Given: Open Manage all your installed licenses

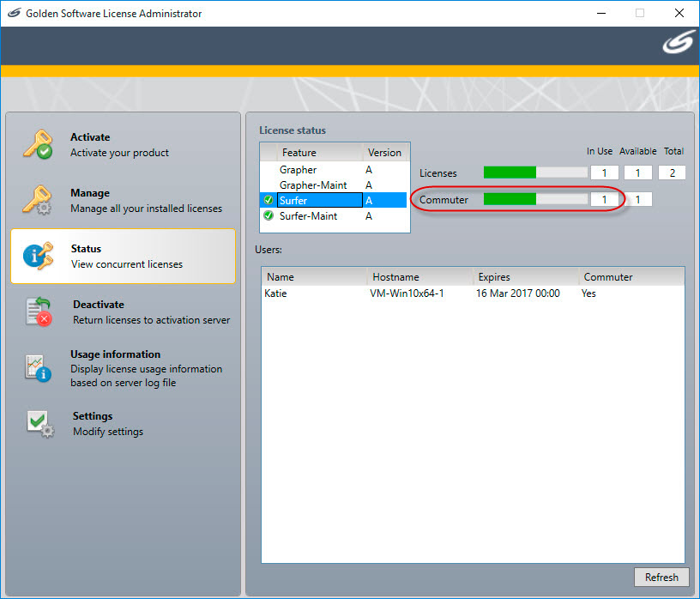Looking at the screenshot, I should coord(124,201).
